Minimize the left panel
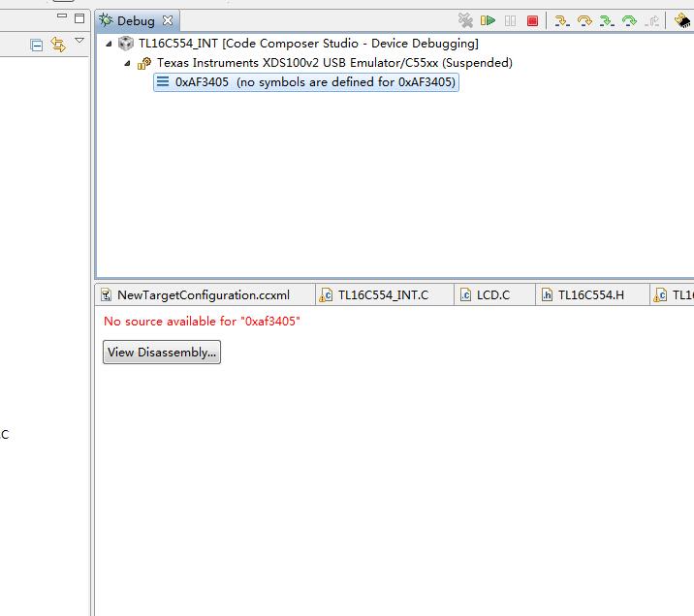Image resolution: width=694 pixels, height=616 pixels. pyautogui.click(x=62, y=15)
